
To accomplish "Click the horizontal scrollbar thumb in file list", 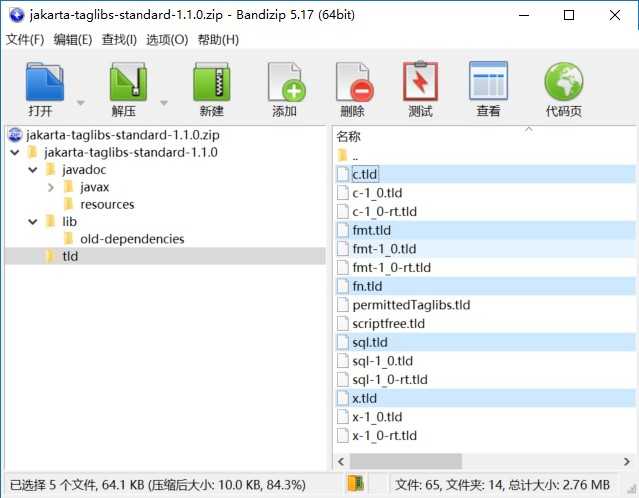I will pyautogui.click(x=406, y=462).
